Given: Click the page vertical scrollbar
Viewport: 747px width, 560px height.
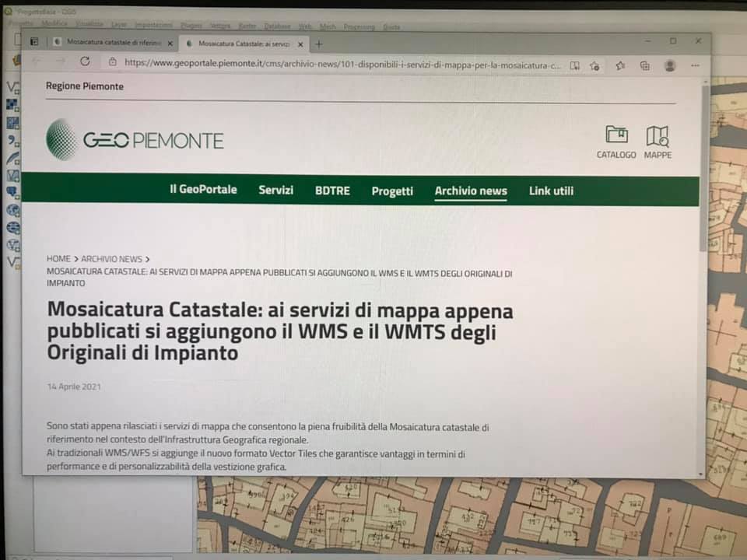Looking at the screenshot, I should [x=703, y=278].
